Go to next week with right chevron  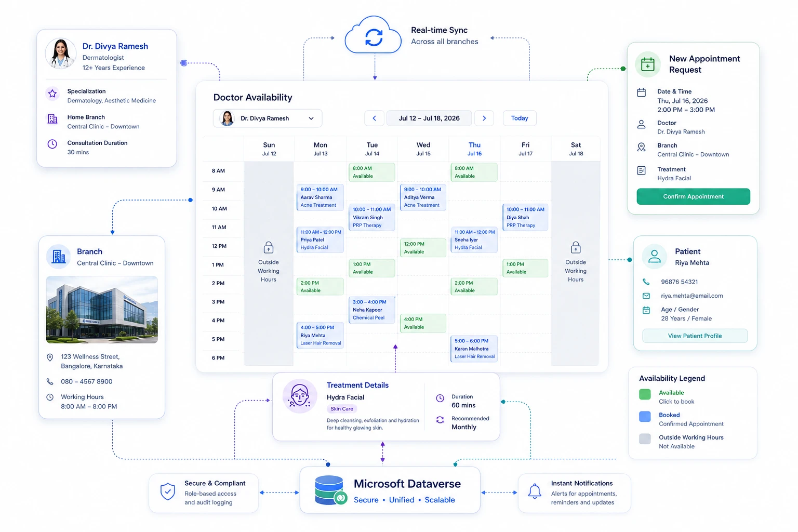(x=484, y=118)
